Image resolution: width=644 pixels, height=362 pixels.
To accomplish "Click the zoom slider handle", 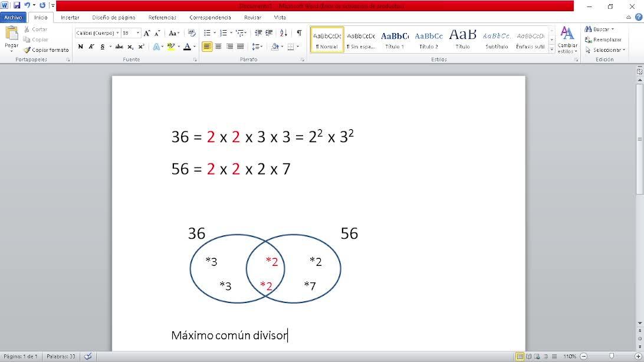I will click(611, 356).
